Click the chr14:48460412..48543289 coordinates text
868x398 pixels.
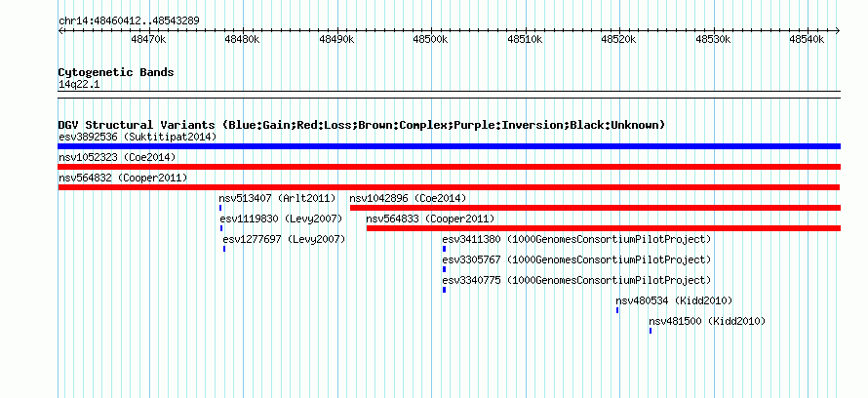click(x=129, y=20)
